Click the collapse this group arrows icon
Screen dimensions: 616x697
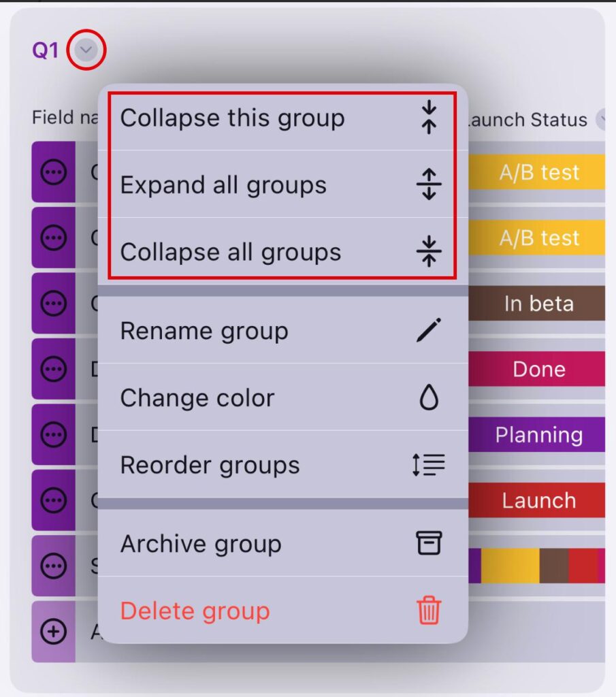tap(429, 118)
